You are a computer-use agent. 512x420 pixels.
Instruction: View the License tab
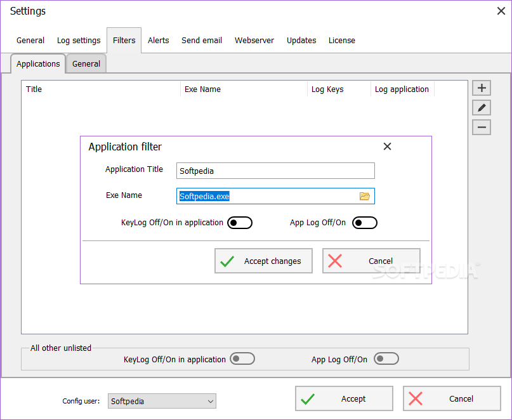[x=342, y=40]
